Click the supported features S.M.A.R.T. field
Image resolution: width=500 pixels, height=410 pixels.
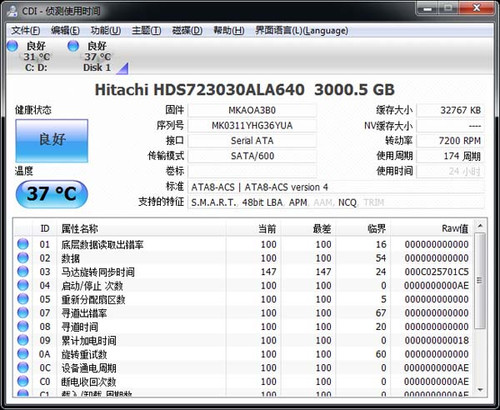click(336, 202)
